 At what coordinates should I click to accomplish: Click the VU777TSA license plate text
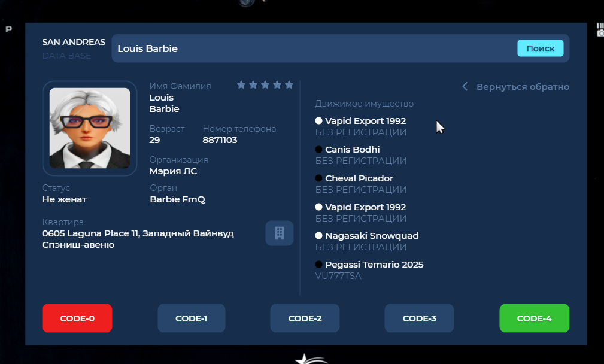pos(338,276)
